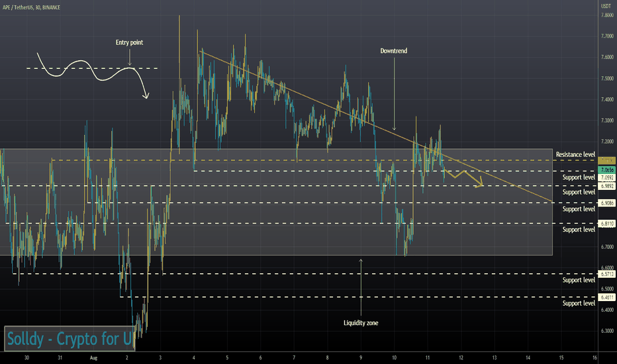Click date 5 on the time axis
This screenshot has width=617, height=364.
click(227, 357)
